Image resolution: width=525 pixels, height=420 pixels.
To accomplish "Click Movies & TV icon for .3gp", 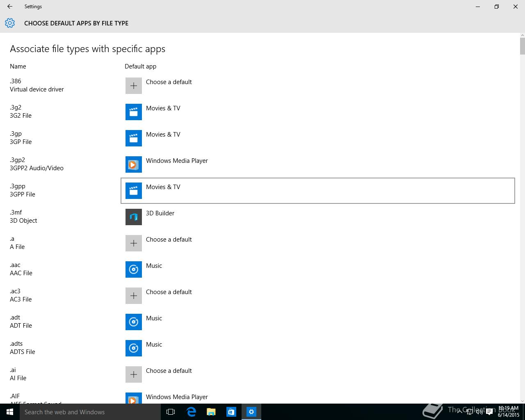I will (134, 138).
